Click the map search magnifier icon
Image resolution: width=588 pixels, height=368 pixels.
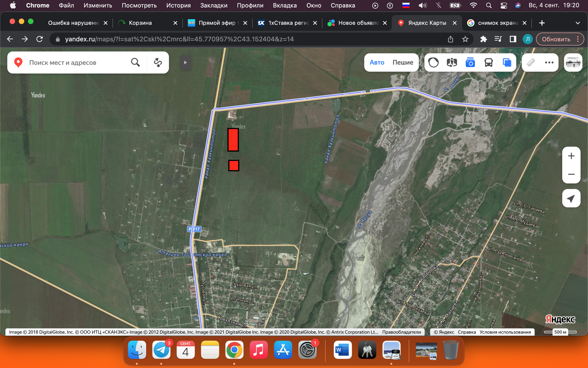tap(135, 63)
